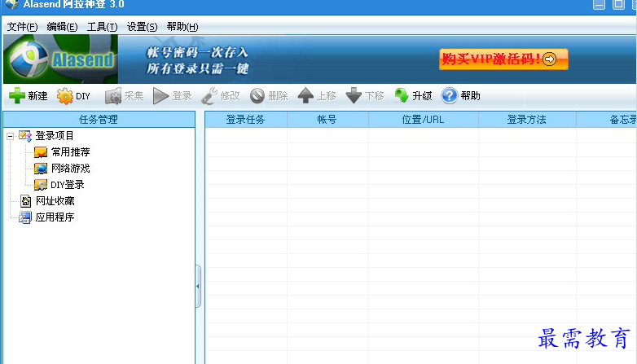Open the 帮助(H) menu
Image resolution: width=637 pixels, height=364 pixels.
click(182, 27)
